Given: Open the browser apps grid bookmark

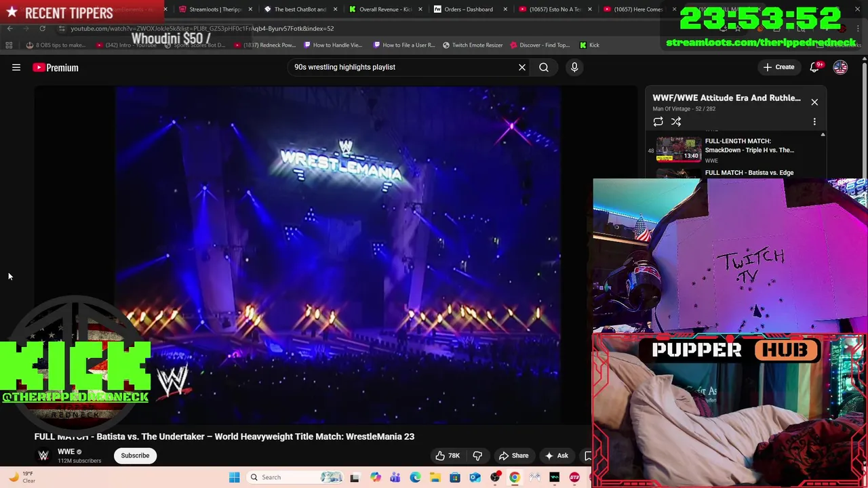Looking at the screenshot, I should point(9,45).
